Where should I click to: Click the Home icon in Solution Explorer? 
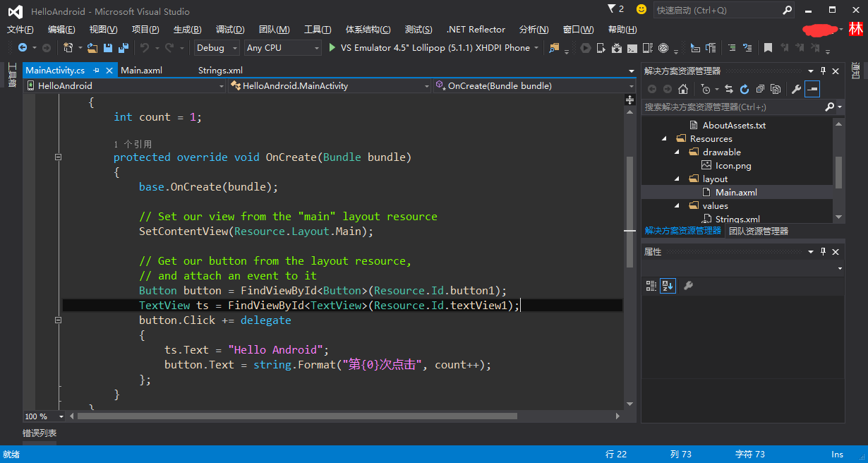coord(682,89)
